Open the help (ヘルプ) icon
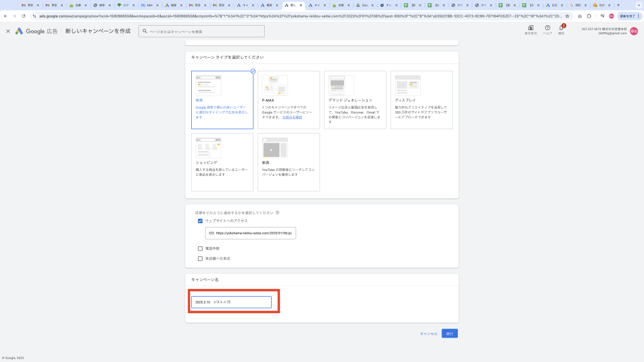This screenshot has width=644, height=362. click(547, 28)
